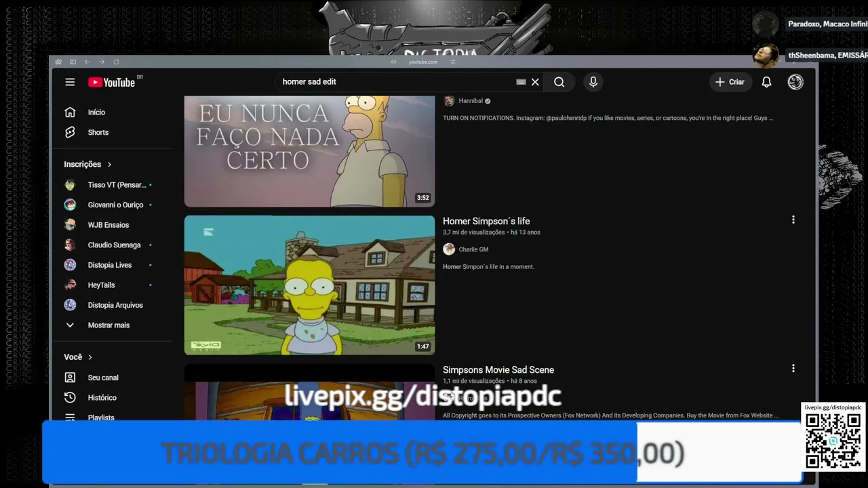Open the account avatar menu
The image size is (868, 488).
coord(795,82)
